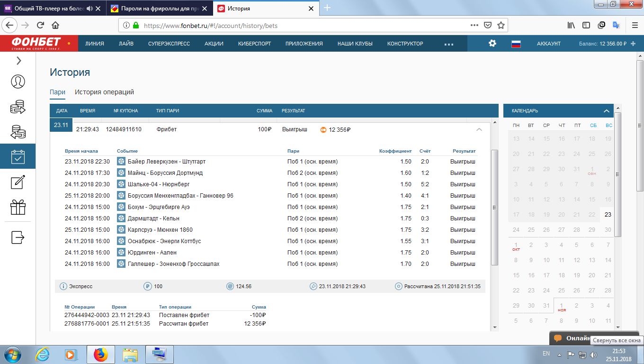
Task: Click the football icon for Карлсруэ - Мюнхен 1860
Action: tap(121, 230)
